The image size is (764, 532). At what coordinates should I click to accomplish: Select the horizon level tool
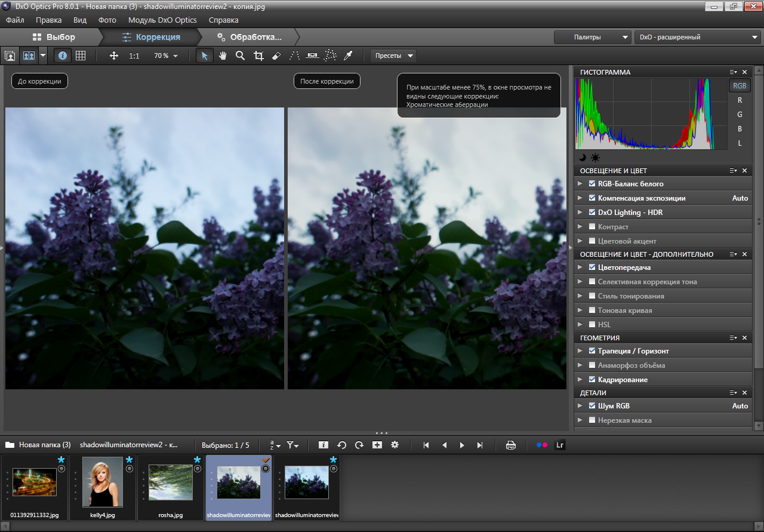click(x=312, y=56)
